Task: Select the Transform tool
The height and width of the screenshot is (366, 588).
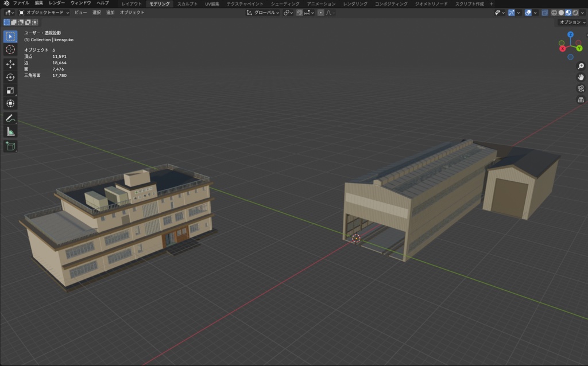Action: coord(10,103)
